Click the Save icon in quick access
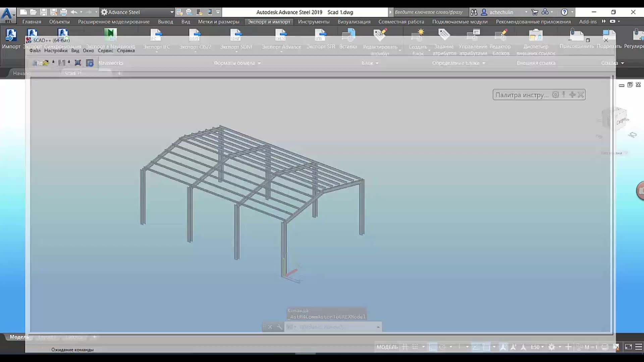Screen dimensions: 644x362 click(44, 12)
